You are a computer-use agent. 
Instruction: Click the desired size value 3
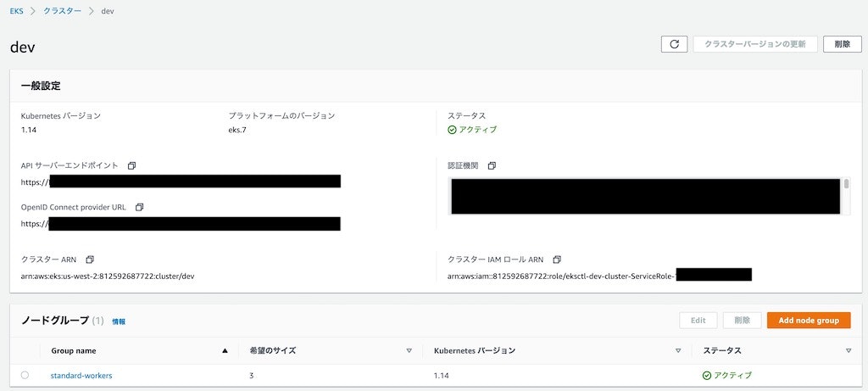coord(252,376)
